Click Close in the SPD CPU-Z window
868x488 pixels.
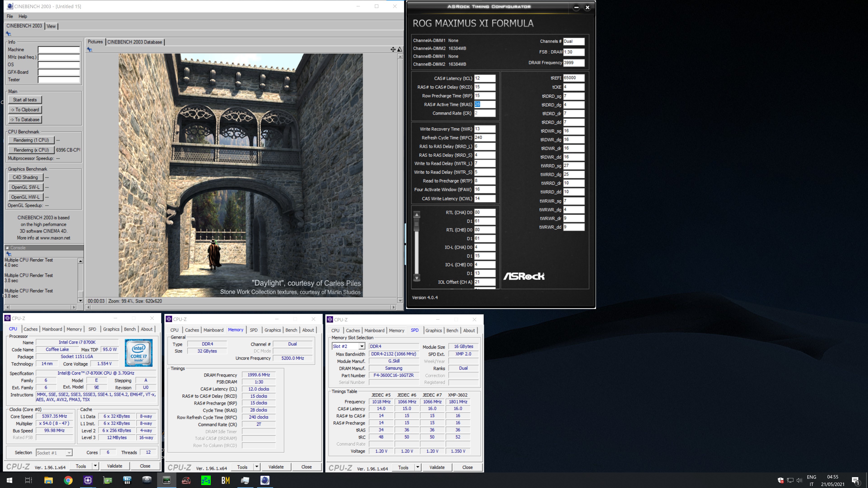[467, 467]
